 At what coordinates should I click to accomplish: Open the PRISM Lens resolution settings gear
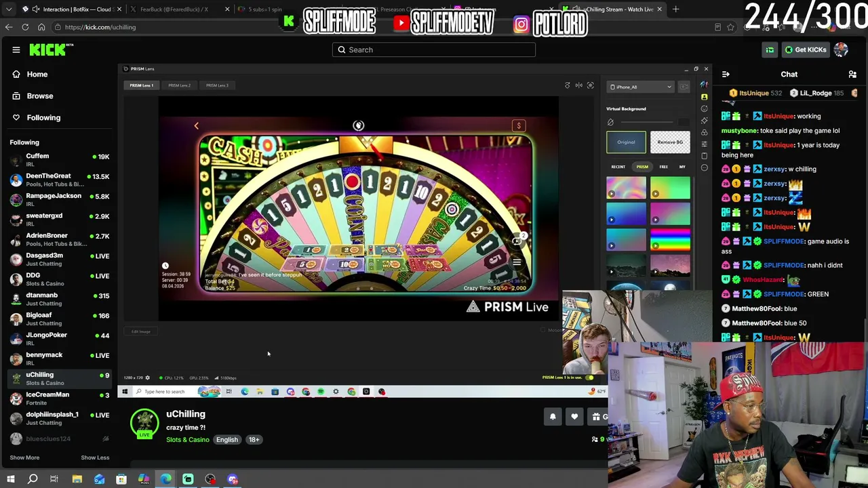point(147,378)
